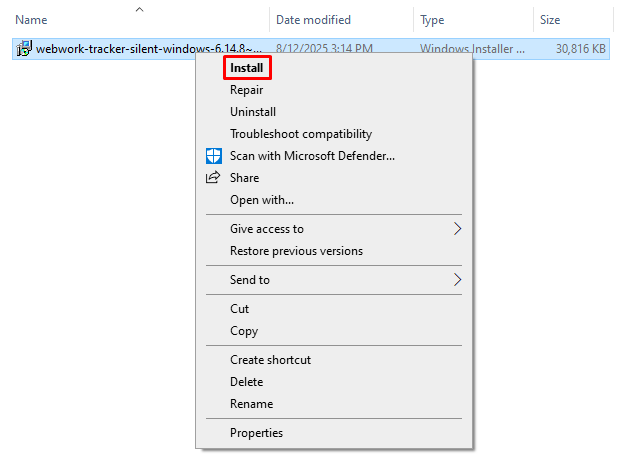
Task: Open Troubleshoot compatibility
Action: (x=301, y=134)
